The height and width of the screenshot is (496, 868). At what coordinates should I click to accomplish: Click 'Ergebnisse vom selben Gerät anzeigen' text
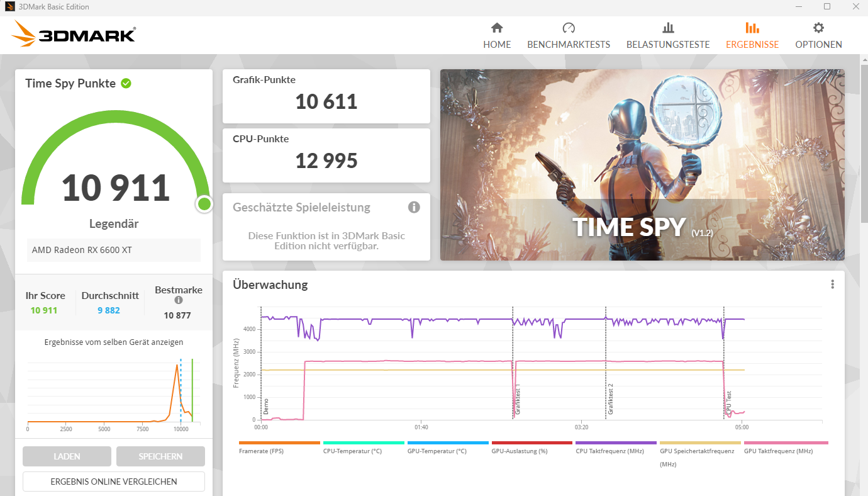(x=114, y=342)
